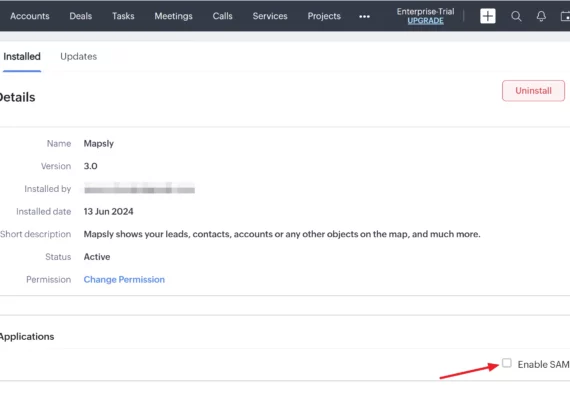Click the Enterprise-Trial label

[x=425, y=11]
